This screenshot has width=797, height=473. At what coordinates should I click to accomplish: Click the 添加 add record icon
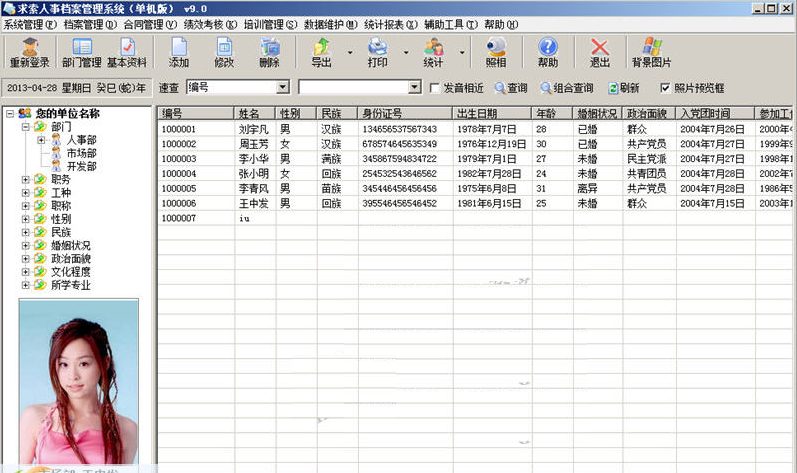[178, 52]
